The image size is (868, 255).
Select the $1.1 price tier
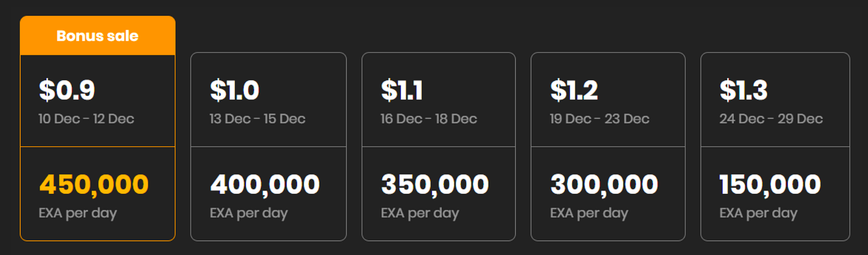401,90
